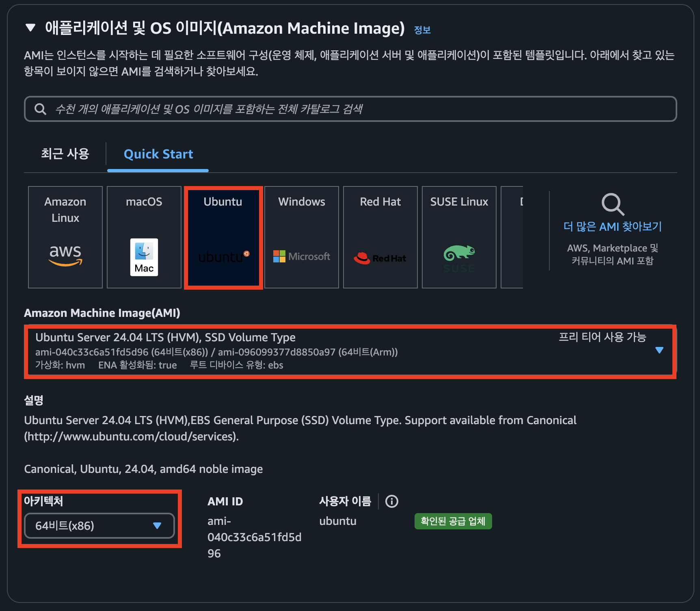Click the AMI catalog search field

pos(350,109)
